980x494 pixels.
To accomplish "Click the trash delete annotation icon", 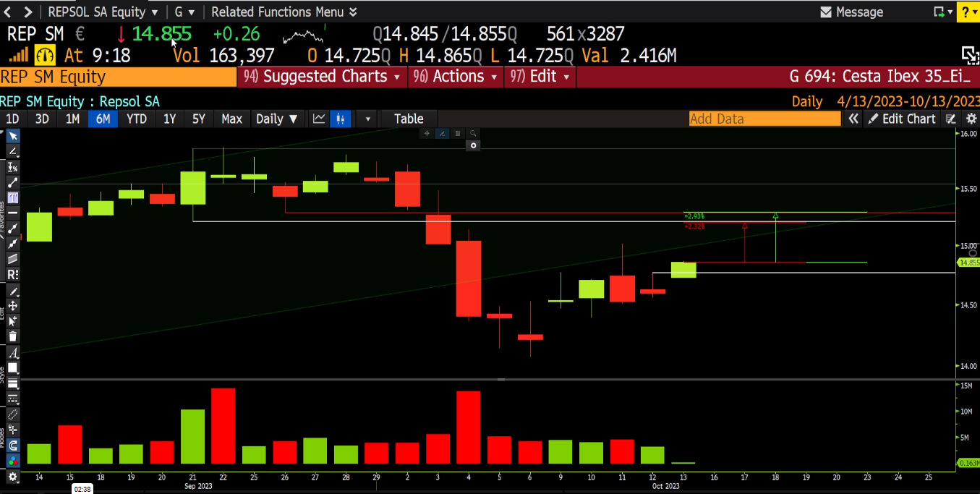I will pyautogui.click(x=13, y=336).
